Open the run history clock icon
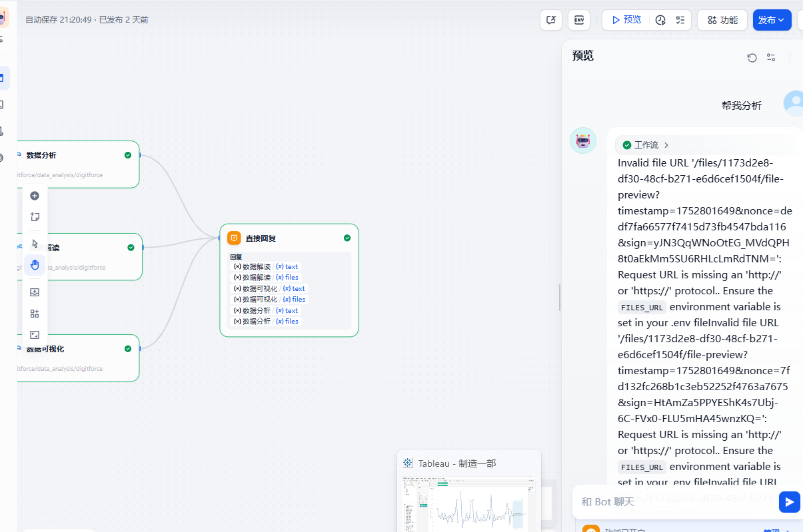Viewport: 803px width, 532px height. tap(660, 20)
